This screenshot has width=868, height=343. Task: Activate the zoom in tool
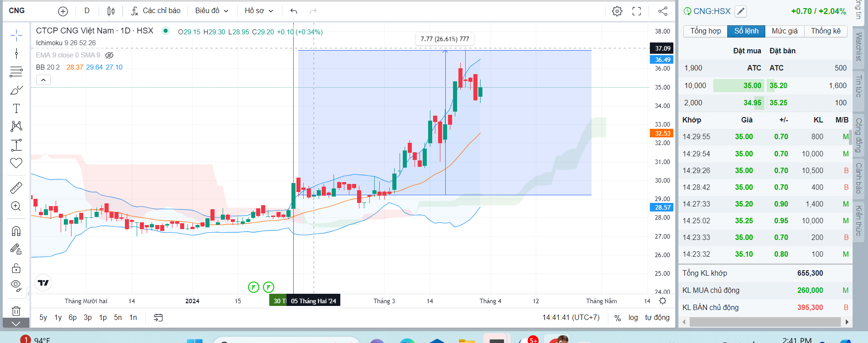pyautogui.click(x=16, y=206)
